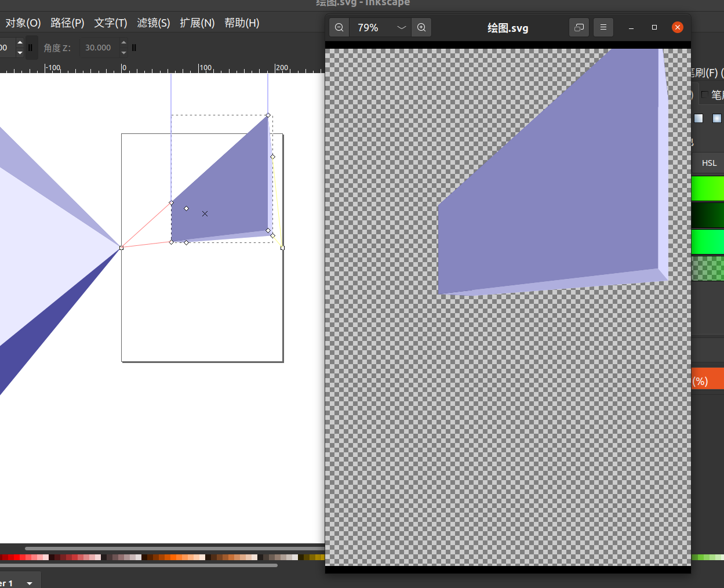Open the Layer 1 selector dropdown
This screenshot has height=588, width=724.
click(x=30, y=583)
